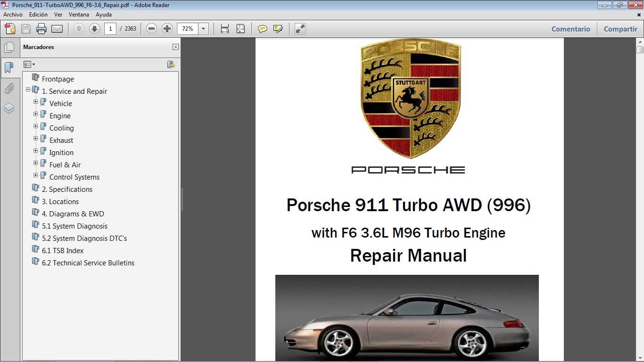Expand the Ignition bookmark
The image size is (644, 362).
(36, 150)
